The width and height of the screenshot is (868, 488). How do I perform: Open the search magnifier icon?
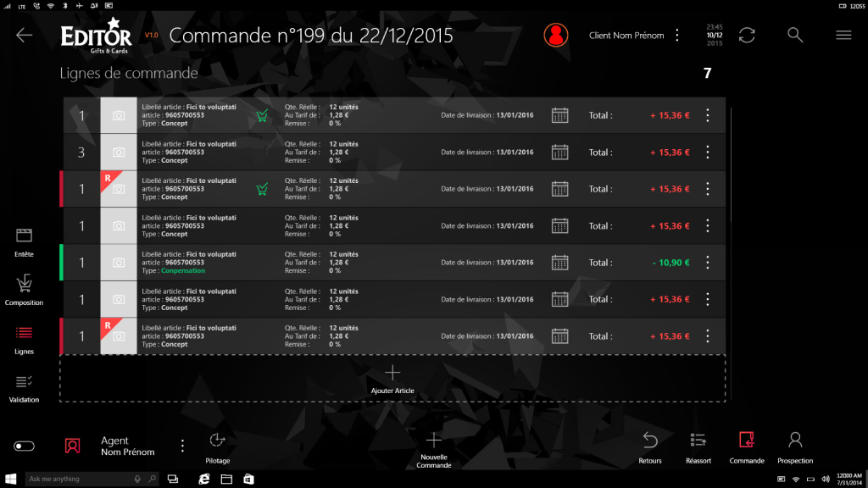[794, 35]
